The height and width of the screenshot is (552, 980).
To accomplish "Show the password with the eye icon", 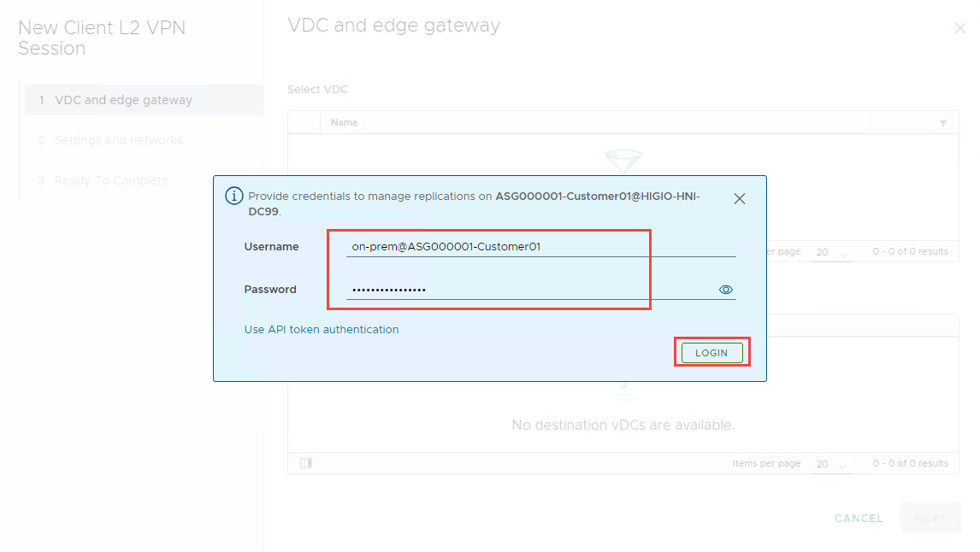I will click(726, 290).
